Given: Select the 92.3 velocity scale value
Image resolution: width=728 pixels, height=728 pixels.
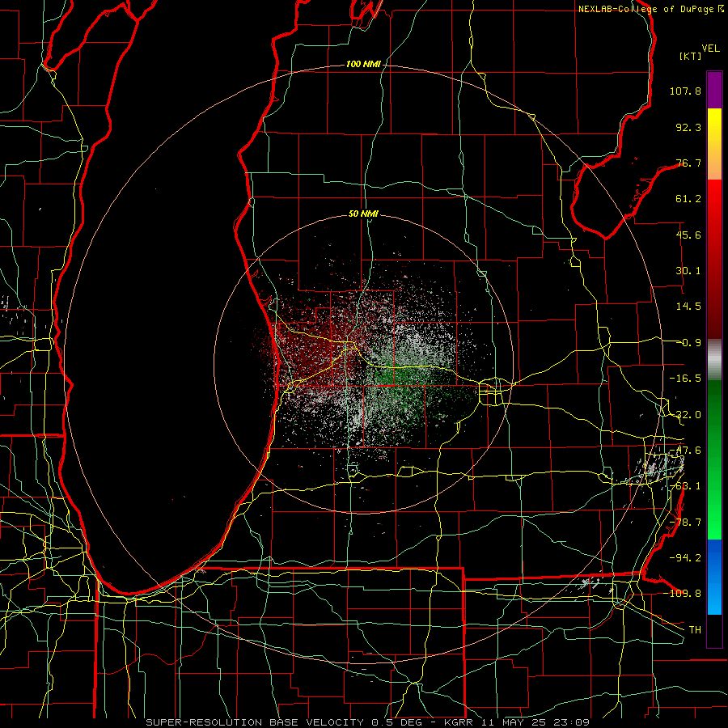Looking at the screenshot, I should (x=688, y=127).
